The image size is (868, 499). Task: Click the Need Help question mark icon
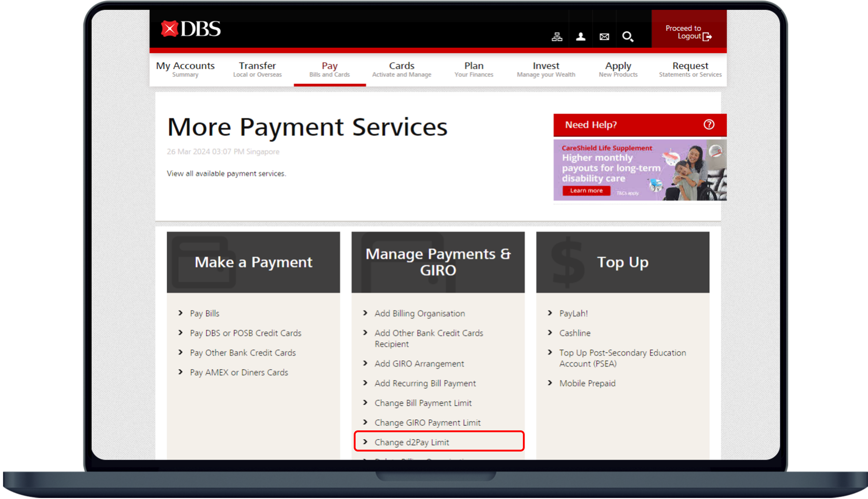(709, 124)
